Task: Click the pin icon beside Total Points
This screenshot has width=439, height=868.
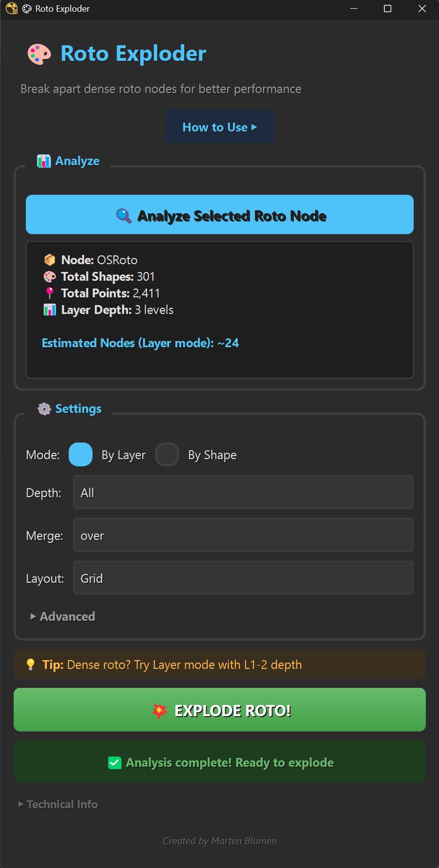Action: pos(50,293)
